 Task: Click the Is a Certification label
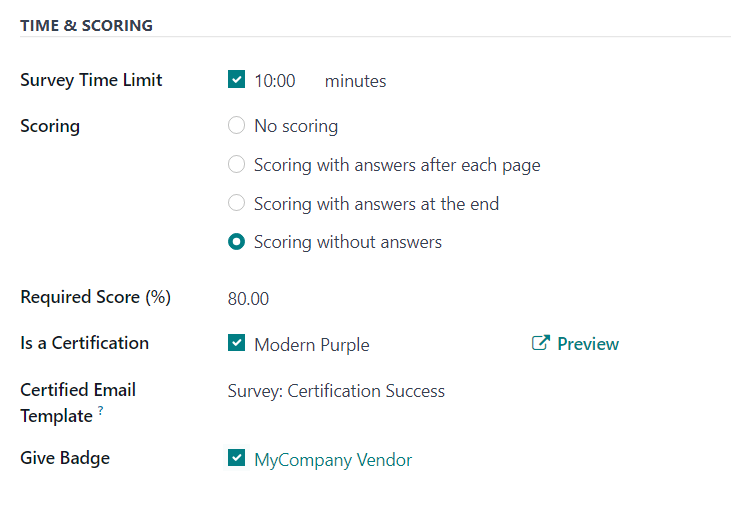84,343
